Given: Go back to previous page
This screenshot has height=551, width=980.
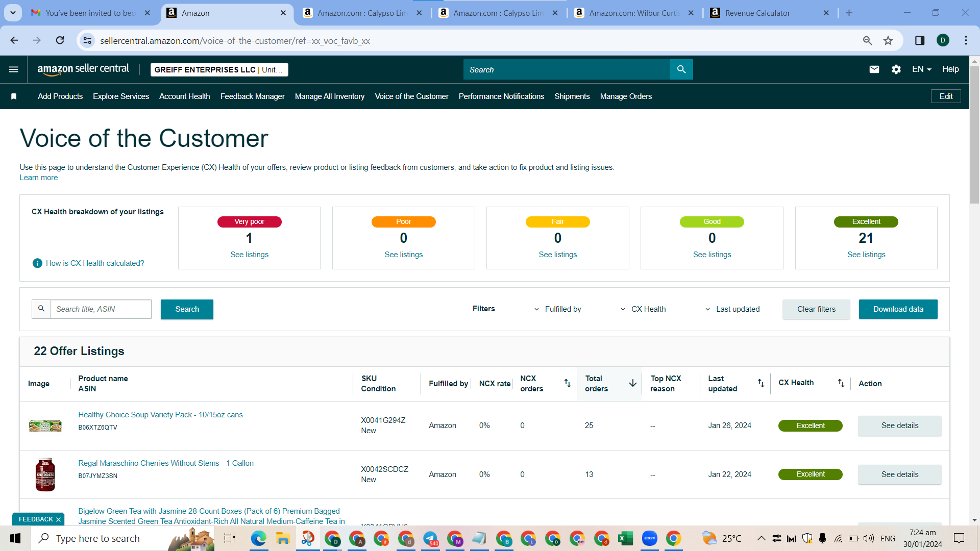Looking at the screenshot, I should (x=14, y=40).
